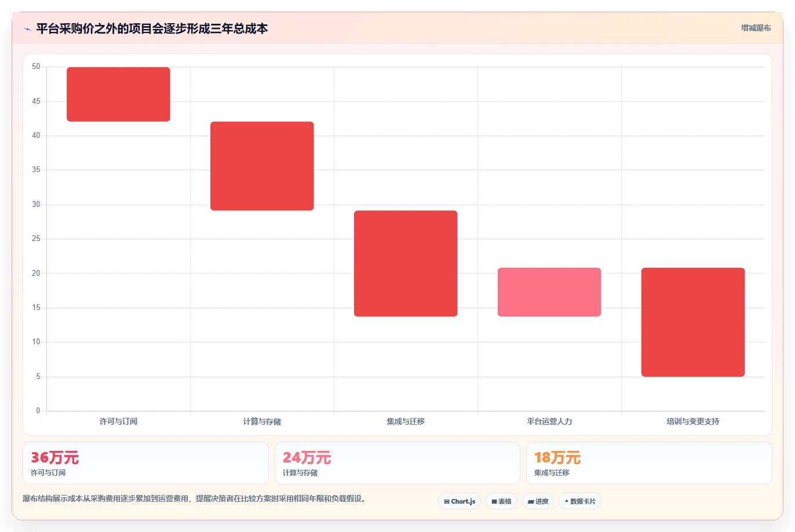
Task: Select the 计算与存储 waterfall bar
Action: click(262, 166)
